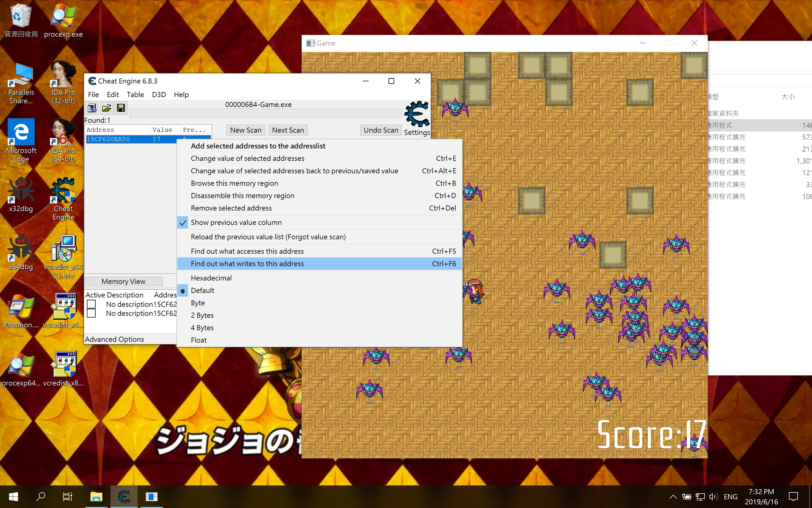Open Task View on taskbar
Screen dimensions: 812x508
click(x=68, y=497)
